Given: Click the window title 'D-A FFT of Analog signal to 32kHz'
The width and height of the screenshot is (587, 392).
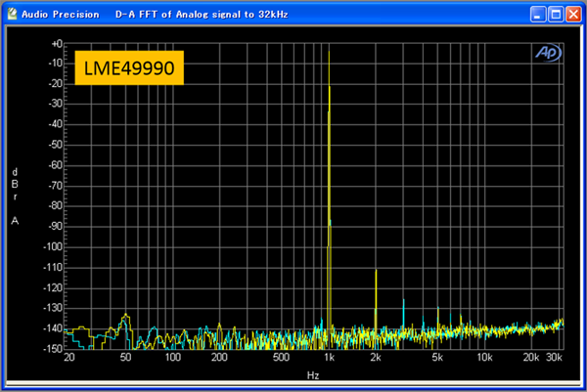Looking at the screenshot, I should (202, 15).
